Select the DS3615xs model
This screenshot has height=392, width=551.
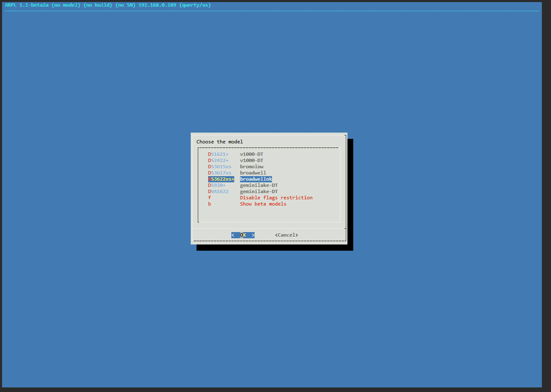coord(219,167)
